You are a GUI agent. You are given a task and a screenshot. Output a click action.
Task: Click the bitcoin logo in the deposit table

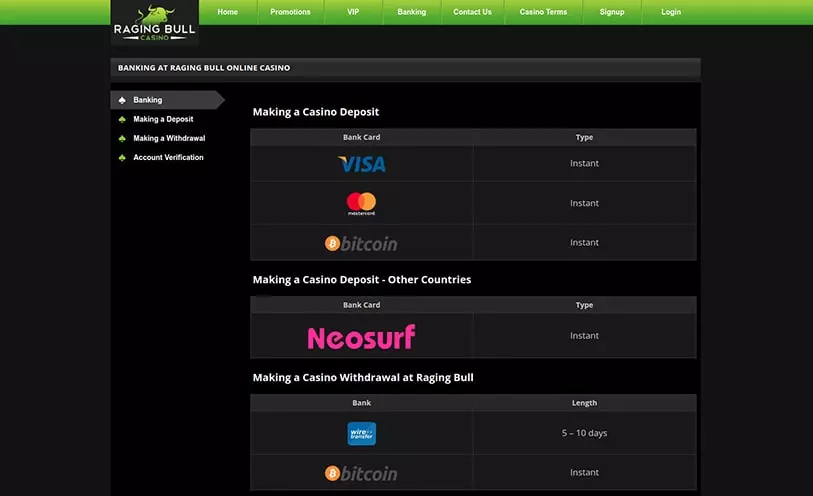pos(361,243)
